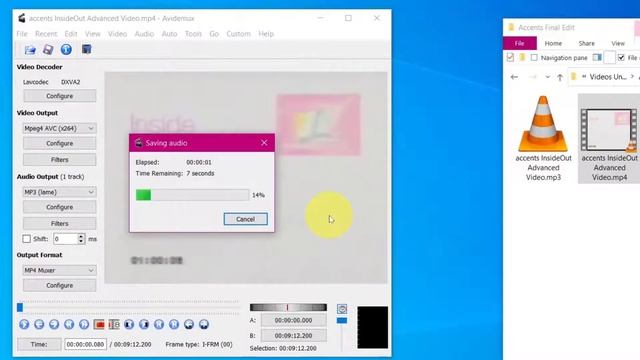
Task: Start playback with the Play button
Action: click(24, 324)
